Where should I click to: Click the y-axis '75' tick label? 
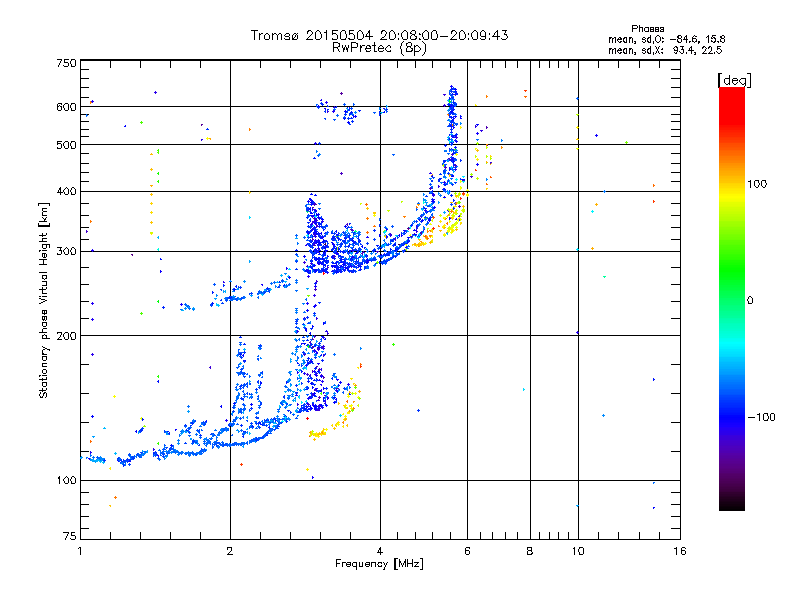[70, 536]
